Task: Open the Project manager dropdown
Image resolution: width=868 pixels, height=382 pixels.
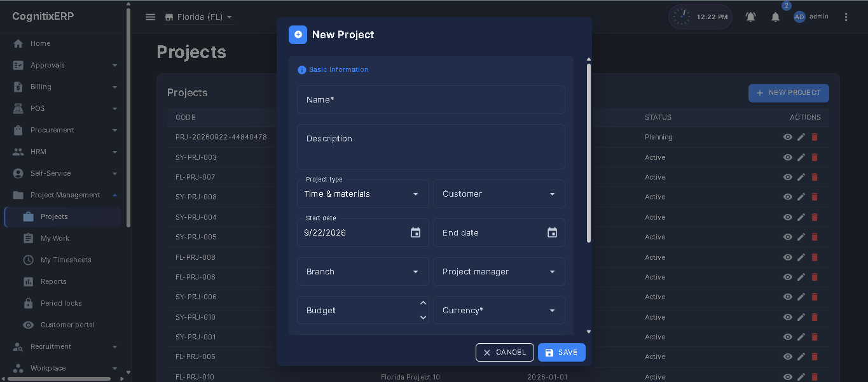Action: [x=499, y=271]
